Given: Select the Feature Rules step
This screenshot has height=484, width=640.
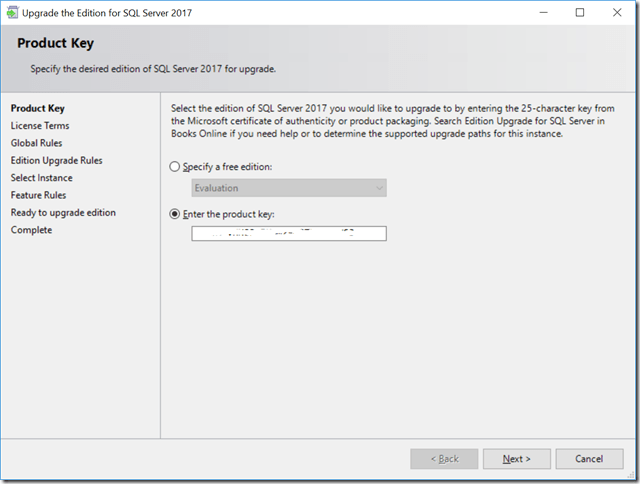Looking at the screenshot, I should [38, 195].
